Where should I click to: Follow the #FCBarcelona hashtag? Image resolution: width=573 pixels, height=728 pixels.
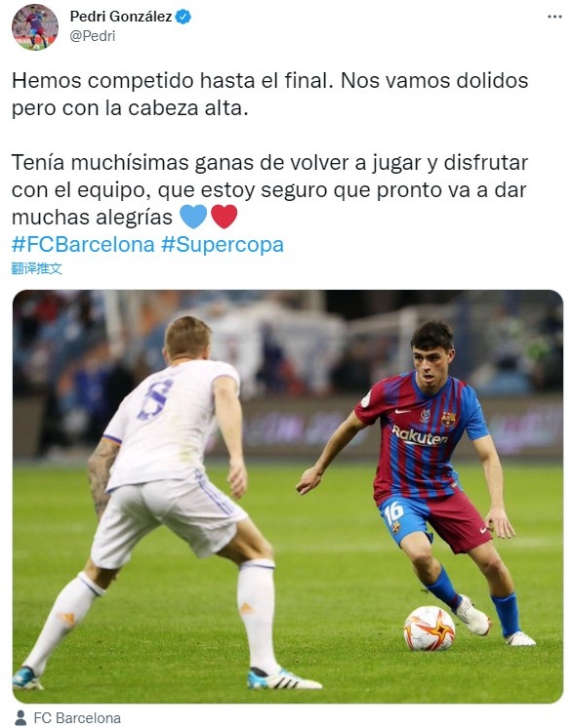pos(83,244)
